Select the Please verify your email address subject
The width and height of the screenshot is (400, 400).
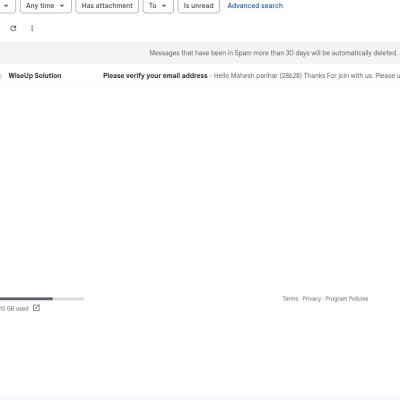coord(155,76)
